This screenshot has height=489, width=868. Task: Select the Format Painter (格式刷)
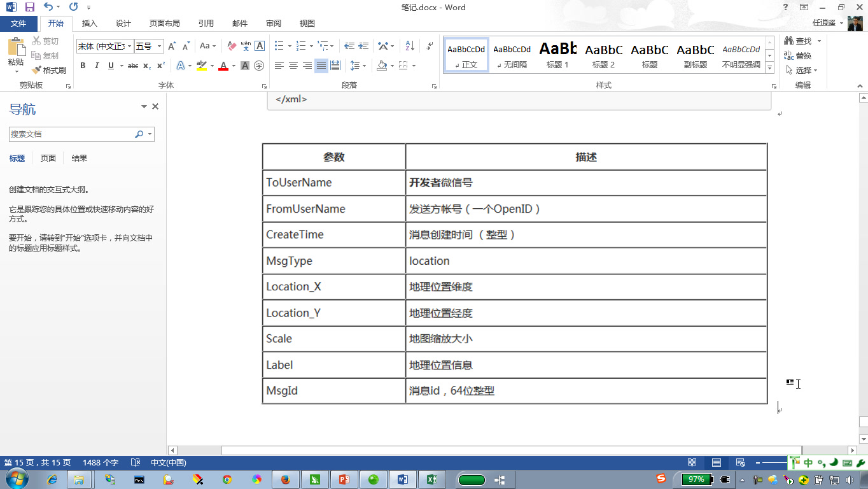(x=49, y=70)
